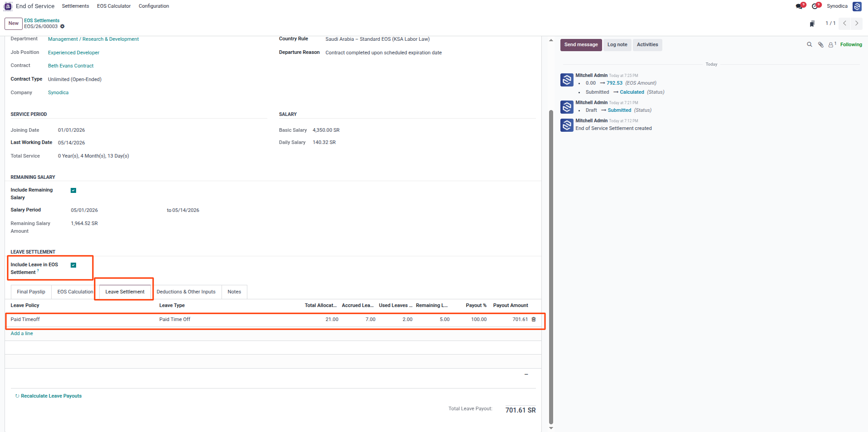Click the Send message button
868x432 pixels.
(x=581, y=45)
